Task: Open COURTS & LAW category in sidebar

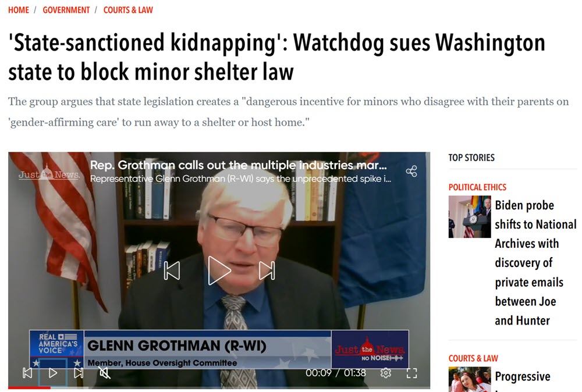Action: pyautogui.click(x=473, y=358)
